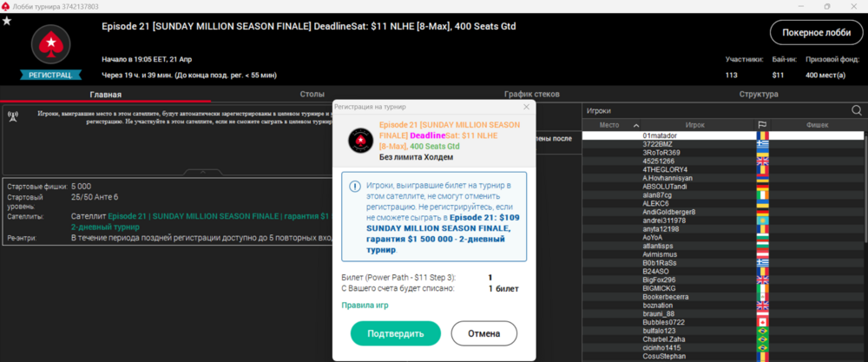Click the Начало в 19:05 EET start time

[147, 59]
